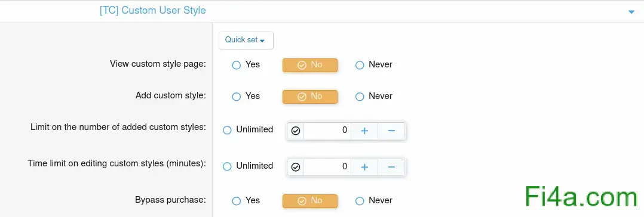This screenshot has height=217, width=644.
Task: Focus the added custom styles limit number field
Action: tap(327, 131)
